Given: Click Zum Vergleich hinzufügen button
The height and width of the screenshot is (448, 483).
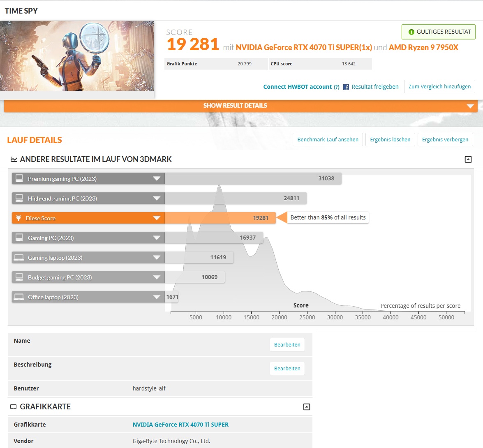Looking at the screenshot, I should coord(439,87).
